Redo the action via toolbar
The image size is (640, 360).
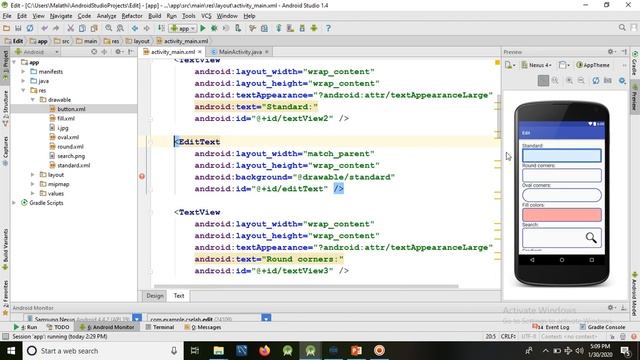tap(56, 28)
